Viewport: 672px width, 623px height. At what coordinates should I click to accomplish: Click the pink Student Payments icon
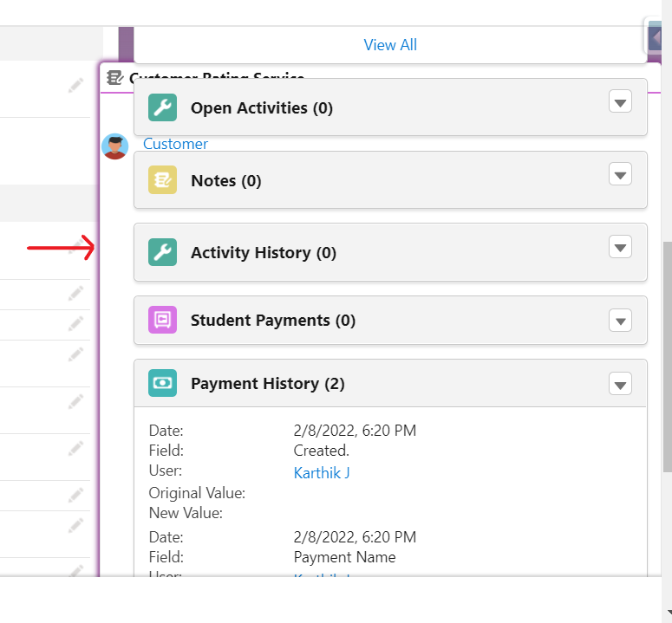(162, 320)
